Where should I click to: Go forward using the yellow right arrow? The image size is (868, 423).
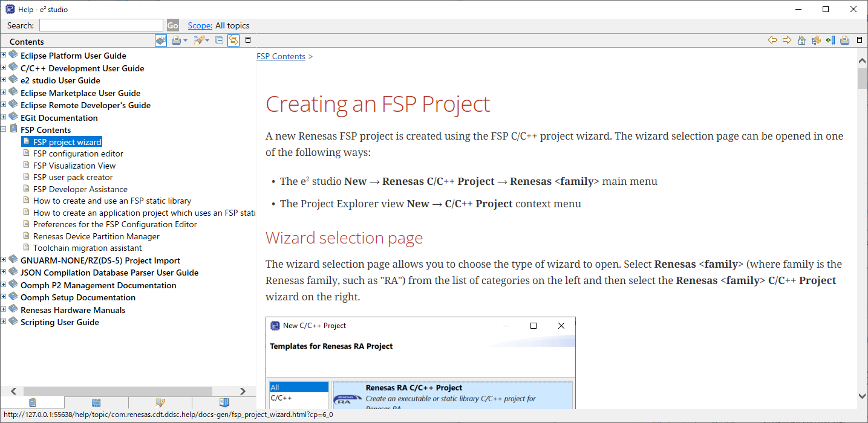tap(787, 40)
